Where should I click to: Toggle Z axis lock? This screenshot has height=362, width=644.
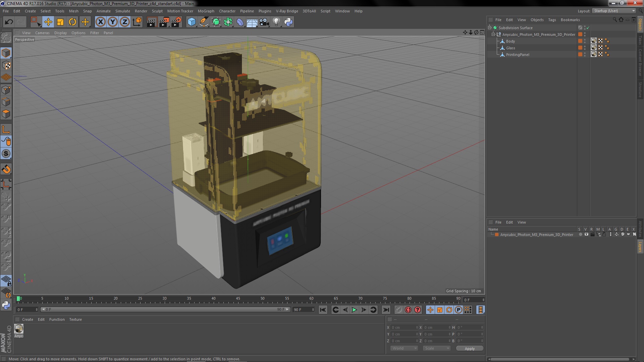click(125, 22)
